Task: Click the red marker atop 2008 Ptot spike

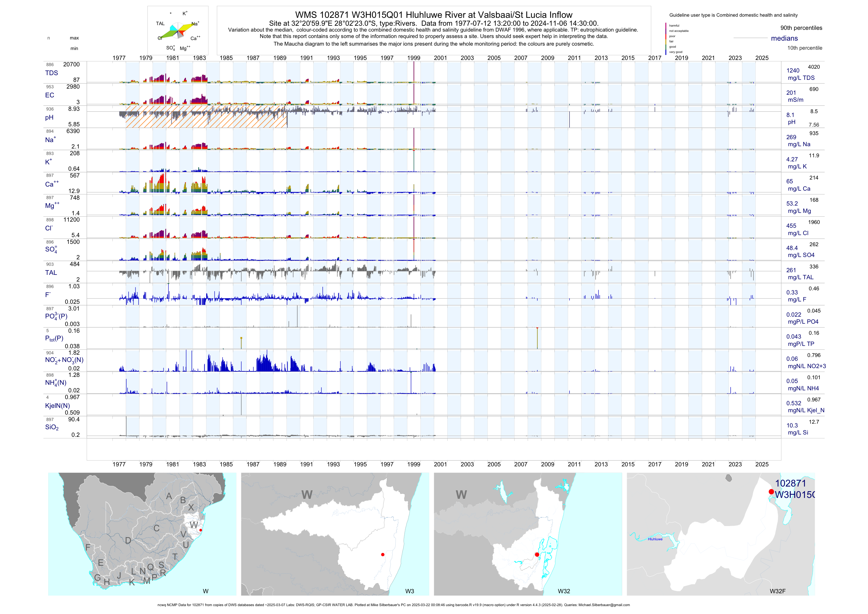Action: pyautogui.click(x=537, y=328)
